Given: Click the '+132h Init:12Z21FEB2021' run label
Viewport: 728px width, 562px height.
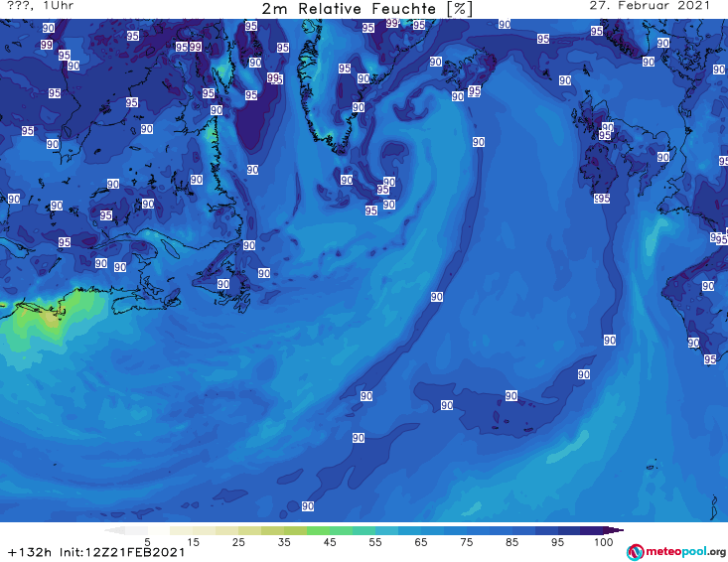Looking at the screenshot, I should (x=96, y=552).
